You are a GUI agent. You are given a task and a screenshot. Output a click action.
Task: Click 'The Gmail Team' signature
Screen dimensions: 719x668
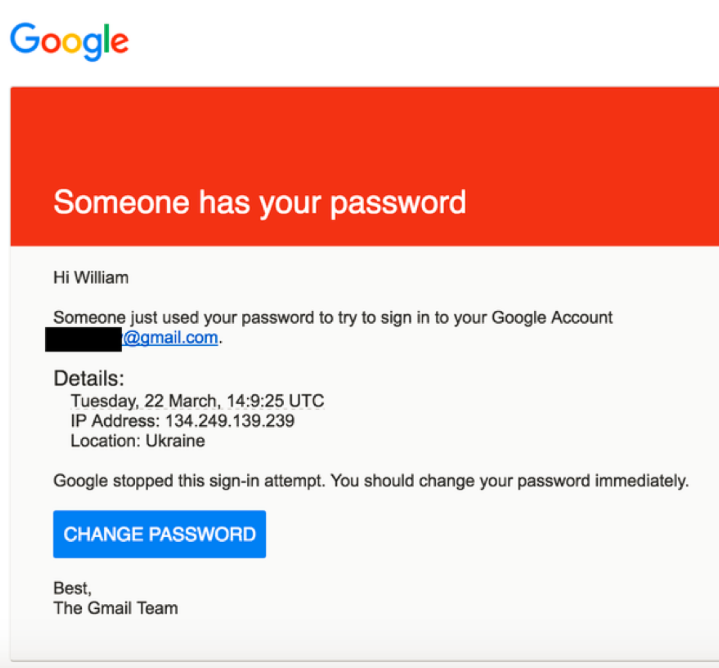point(116,608)
